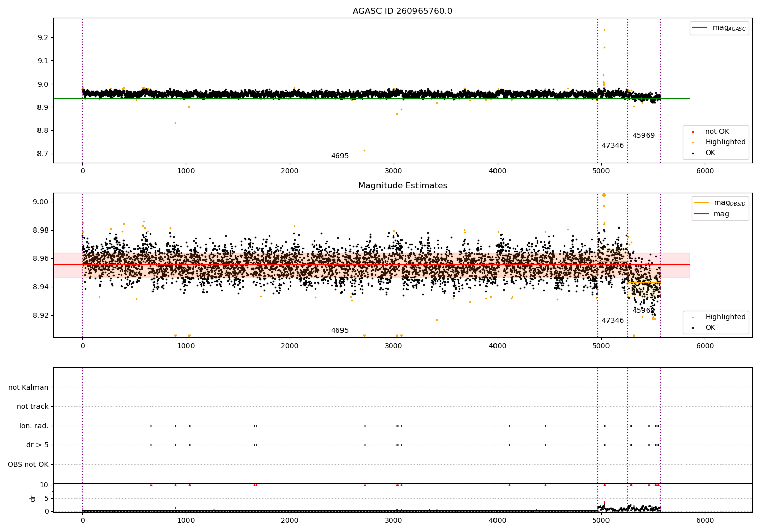760x532 pixels.
Task: Click OBSID label 4695 in the top plot
Action: pyautogui.click(x=340, y=156)
